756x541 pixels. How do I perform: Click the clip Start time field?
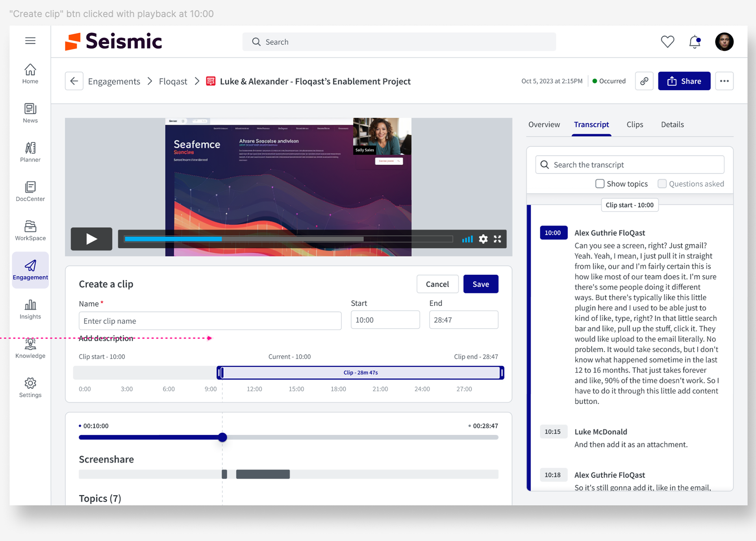click(x=385, y=320)
